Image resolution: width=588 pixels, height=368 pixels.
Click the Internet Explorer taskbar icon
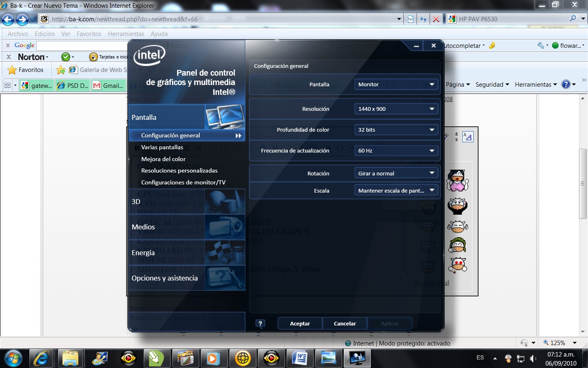[41, 359]
